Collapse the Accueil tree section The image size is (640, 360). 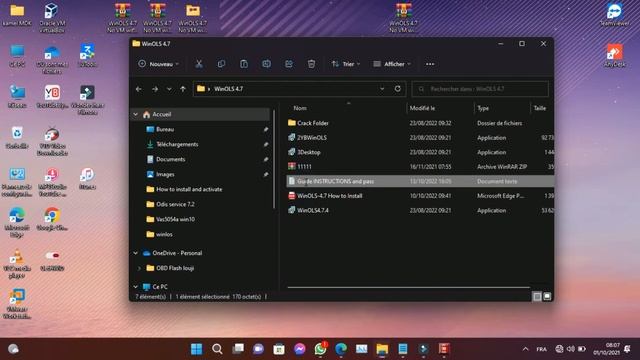point(136,114)
